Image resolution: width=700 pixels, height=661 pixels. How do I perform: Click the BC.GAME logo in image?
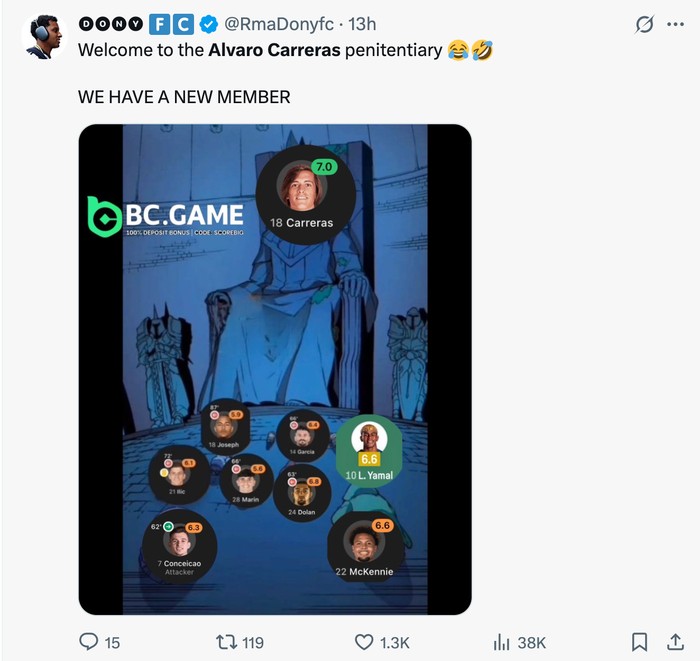(x=166, y=217)
